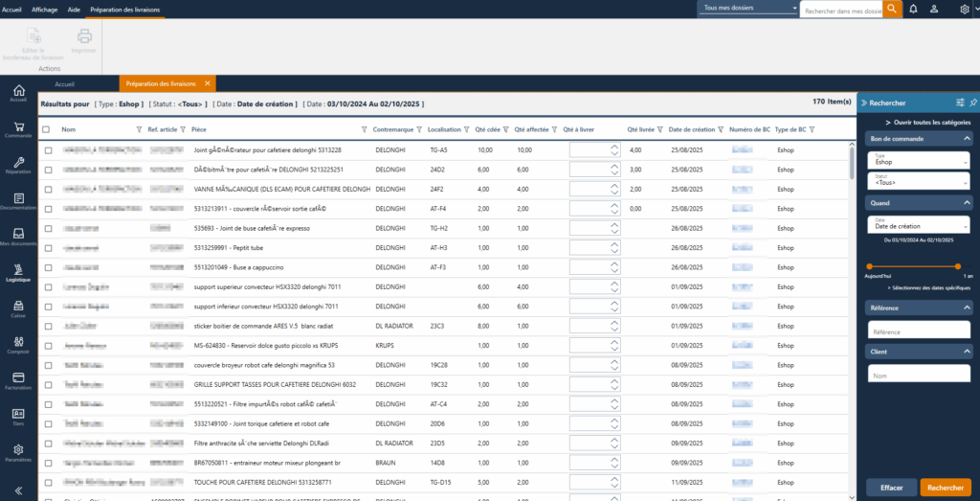Pin the Rechercher panel
This screenshot has width=980, height=501.
point(973,102)
